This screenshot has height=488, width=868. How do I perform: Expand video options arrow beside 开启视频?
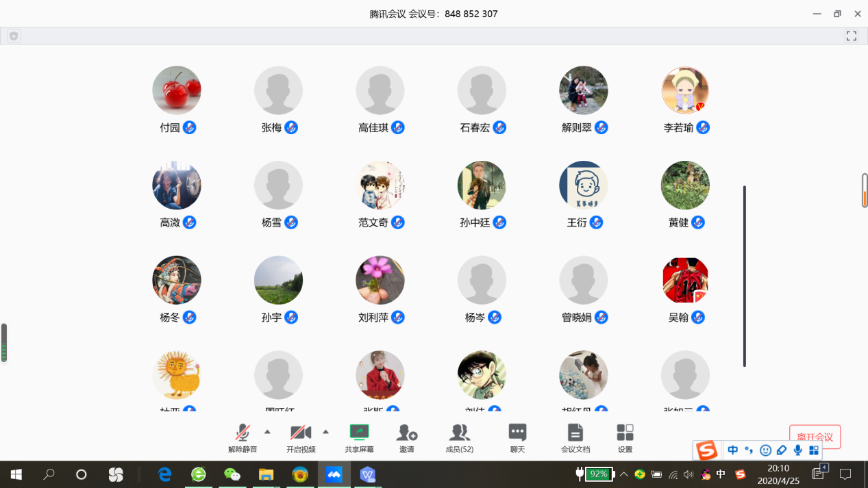point(325,432)
